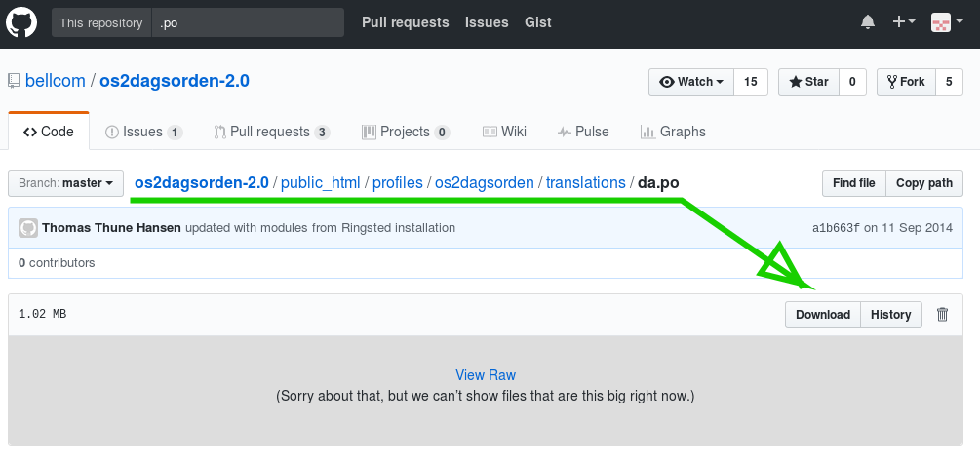Click the da.po filename in breadcrumb

(x=658, y=183)
